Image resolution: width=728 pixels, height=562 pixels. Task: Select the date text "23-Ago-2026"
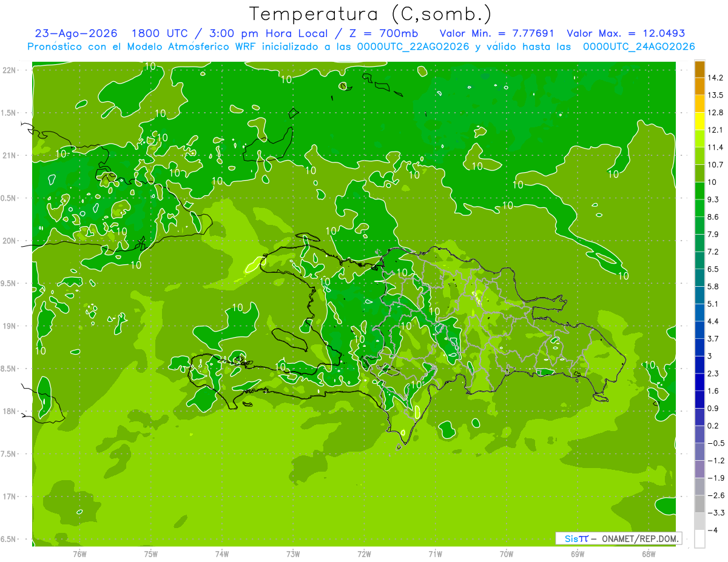[x=77, y=33]
